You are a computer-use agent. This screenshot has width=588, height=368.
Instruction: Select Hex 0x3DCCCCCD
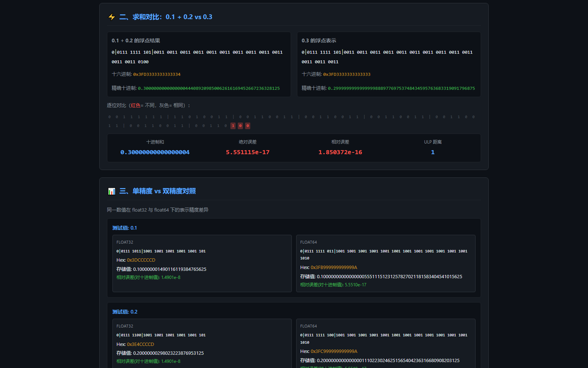click(x=141, y=260)
